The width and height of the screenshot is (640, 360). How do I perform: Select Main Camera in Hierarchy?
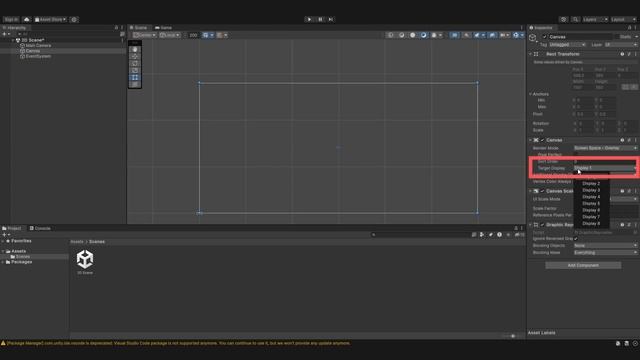click(x=38, y=46)
